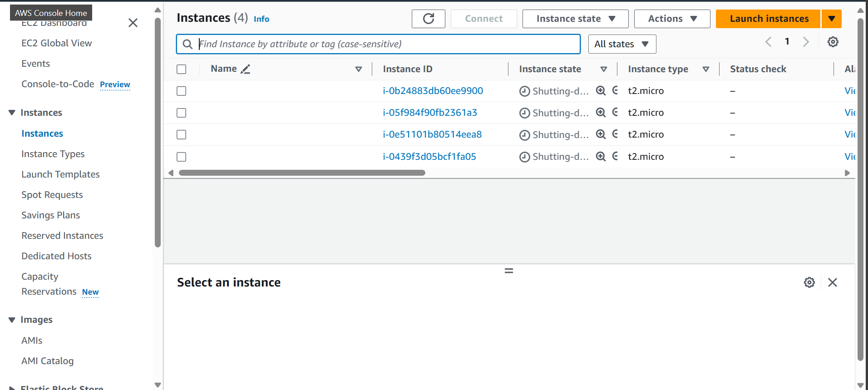
Task: Click the search magnifier icon
Action: point(187,44)
